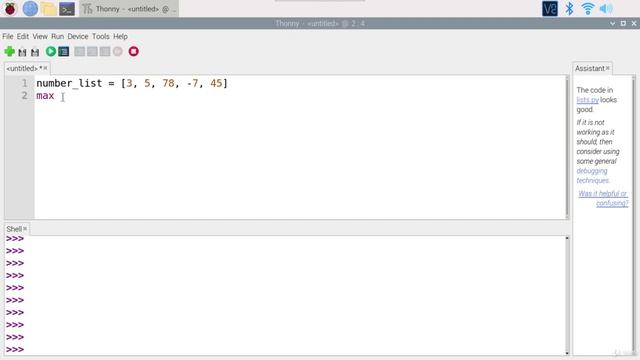The image size is (640, 360).
Task: Minimize the Thonny window via chevron
Action: (x=612, y=24)
